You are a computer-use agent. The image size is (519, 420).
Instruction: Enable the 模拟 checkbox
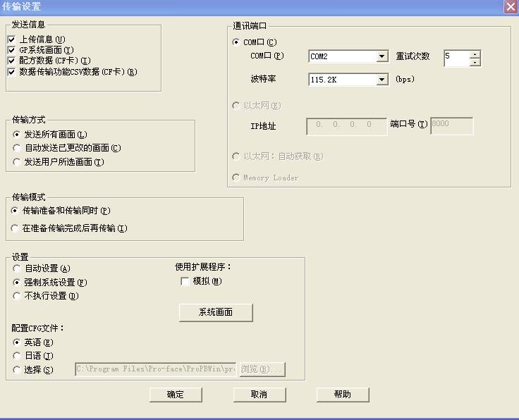pos(185,281)
